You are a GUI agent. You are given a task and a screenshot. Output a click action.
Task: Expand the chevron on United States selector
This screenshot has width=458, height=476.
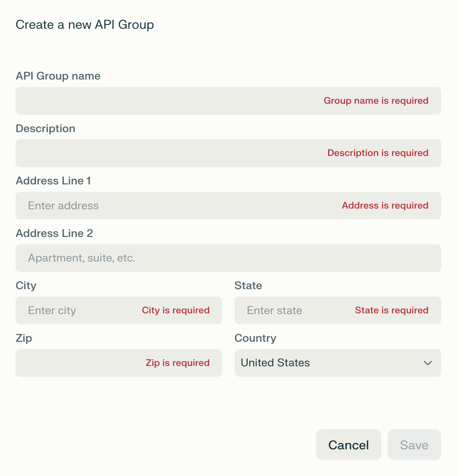(428, 363)
